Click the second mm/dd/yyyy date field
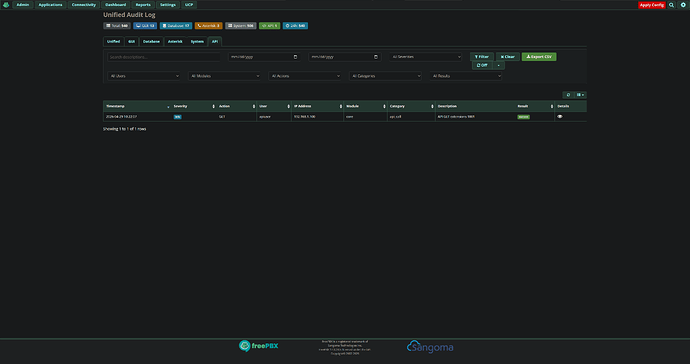This screenshot has height=364, width=690. coord(345,57)
